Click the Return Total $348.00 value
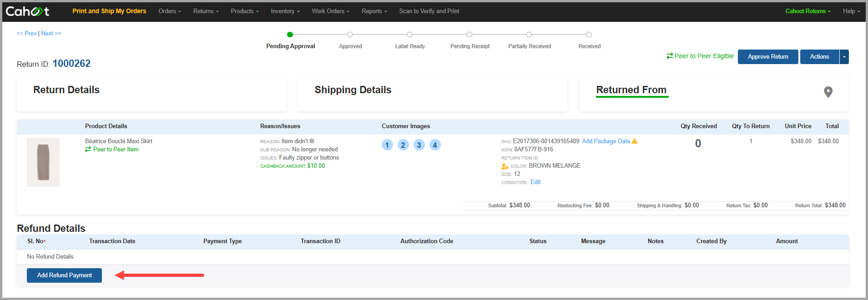Viewport: 868px width, 300px height. pos(835,205)
